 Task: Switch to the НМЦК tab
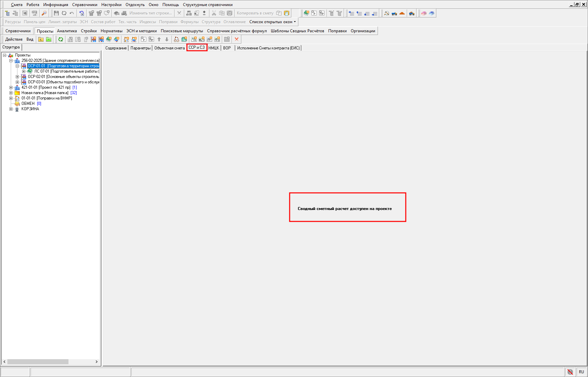(x=213, y=48)
